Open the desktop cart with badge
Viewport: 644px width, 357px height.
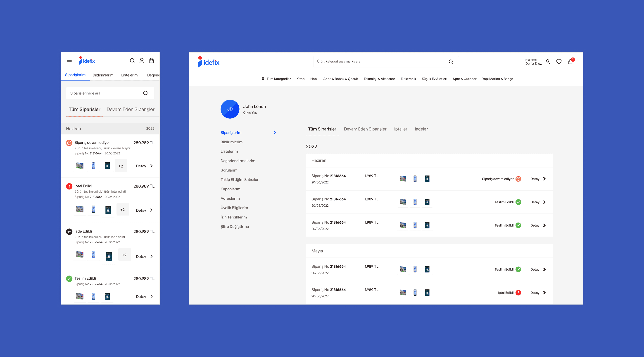point(570,62)
